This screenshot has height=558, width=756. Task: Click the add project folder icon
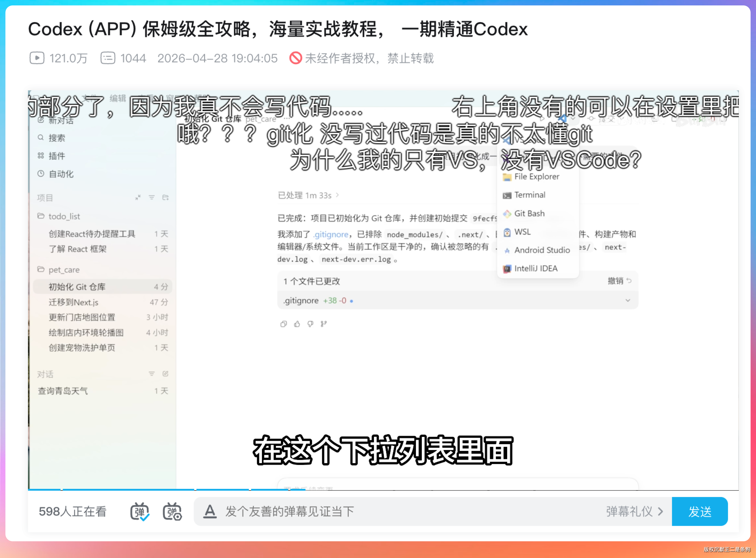coord(166,198)
